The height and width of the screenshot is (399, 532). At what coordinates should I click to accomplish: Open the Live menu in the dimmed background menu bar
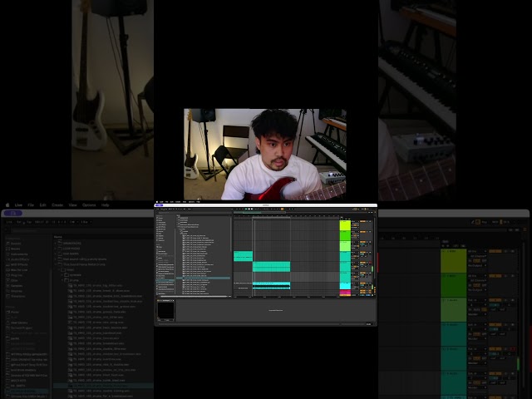pos(18,205)
